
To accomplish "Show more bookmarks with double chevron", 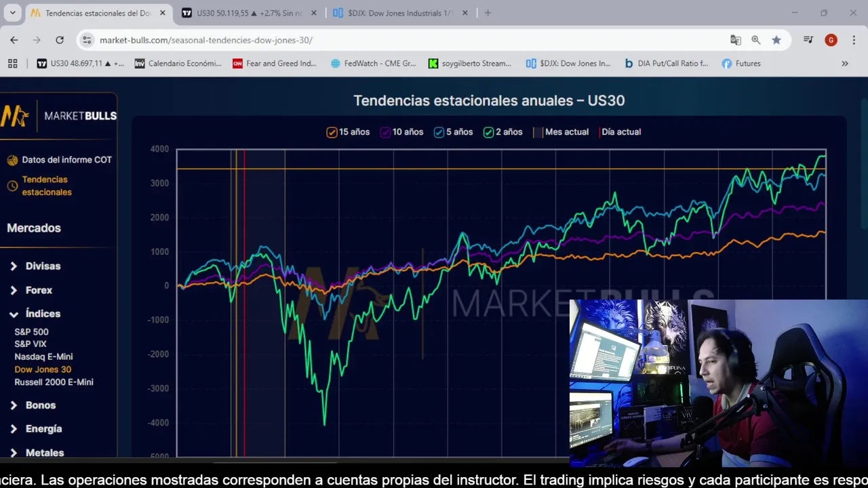I will pyautogui.click(x=845, y=63).
